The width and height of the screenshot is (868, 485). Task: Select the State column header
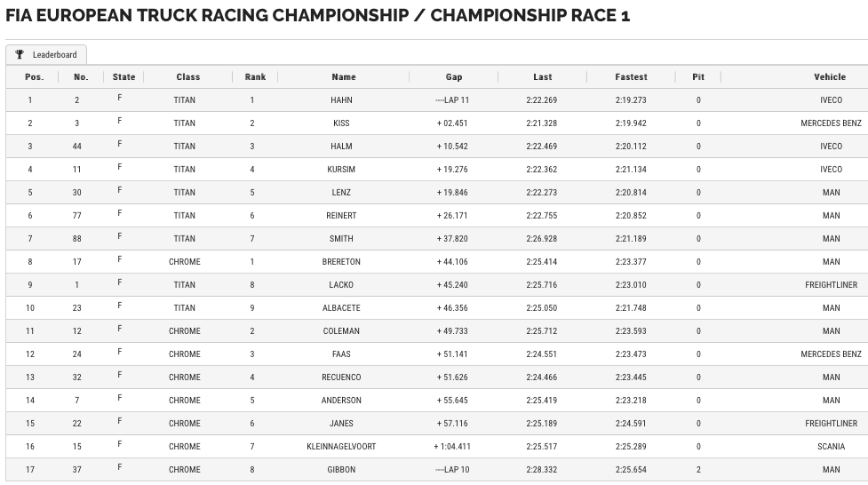[123, 77]
